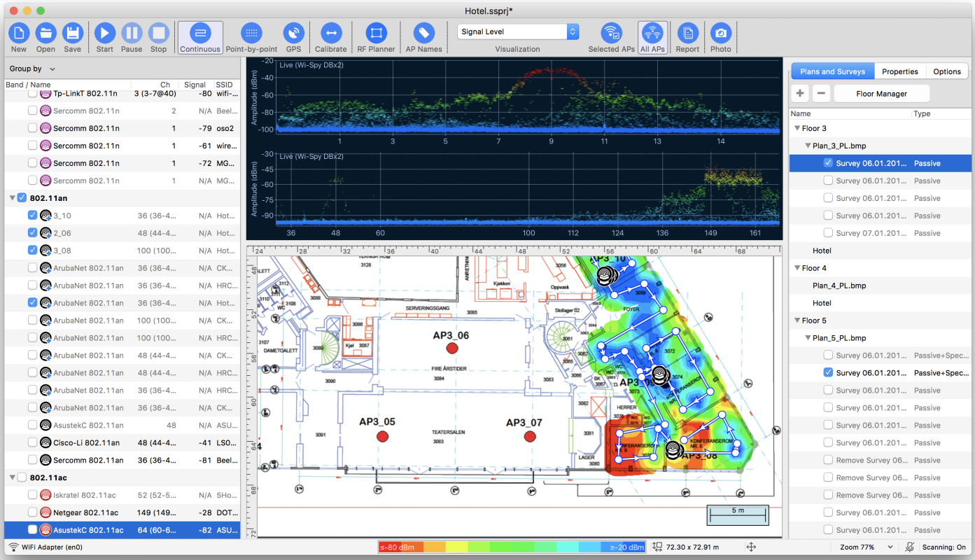The height and width of the screenshot is (560, 975).
Task: Open the Floor Manager
Action: (x=881, y=93)
